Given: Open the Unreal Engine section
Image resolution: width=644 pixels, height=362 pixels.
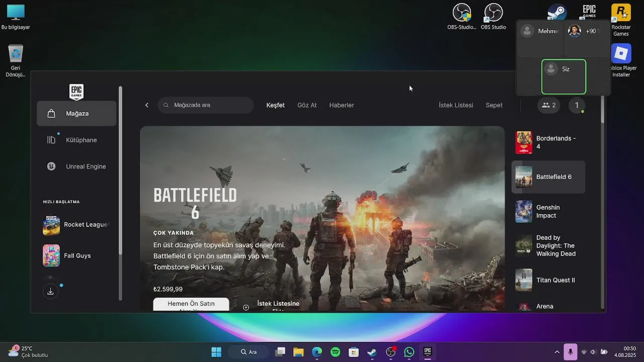Looking at the screenshot, I should tap(76, 166).
